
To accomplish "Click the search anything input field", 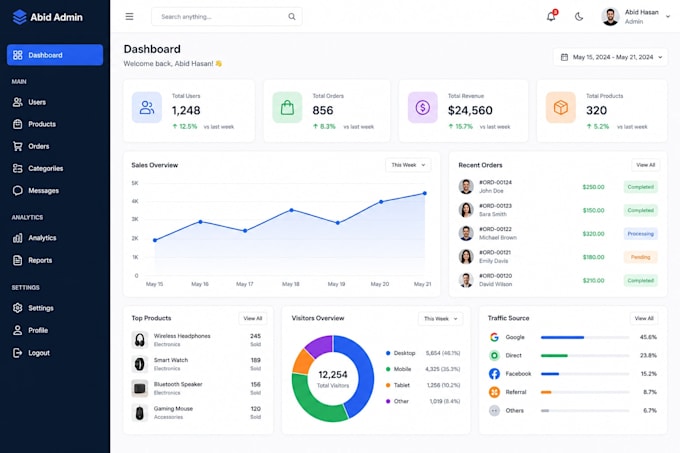I will click(227, 16).
